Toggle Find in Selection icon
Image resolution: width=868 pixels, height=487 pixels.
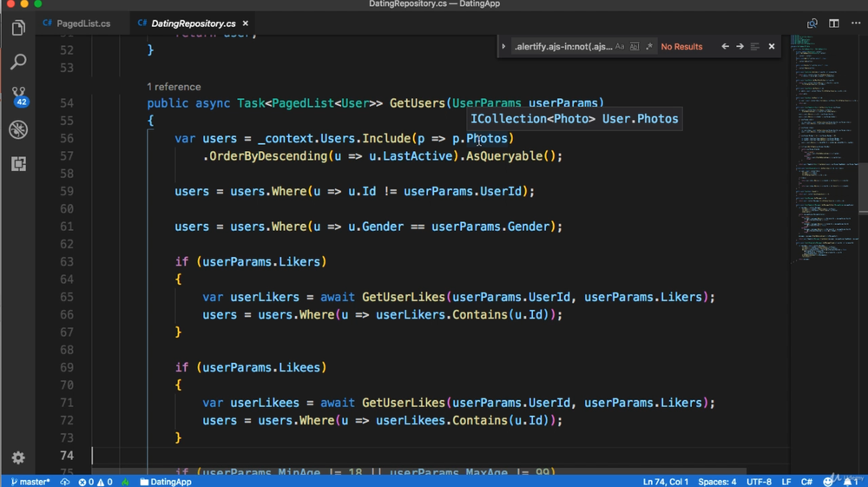coord(754,47)
